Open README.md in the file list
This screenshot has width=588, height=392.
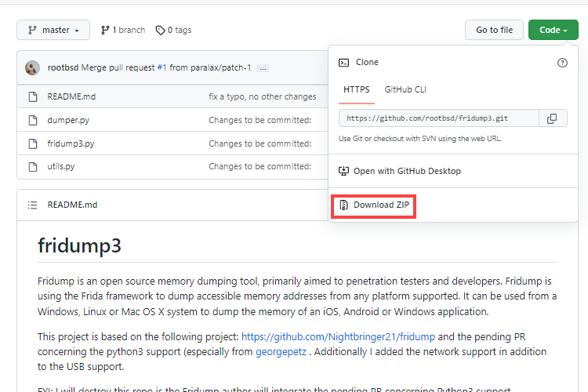click(x=71, y=96)
